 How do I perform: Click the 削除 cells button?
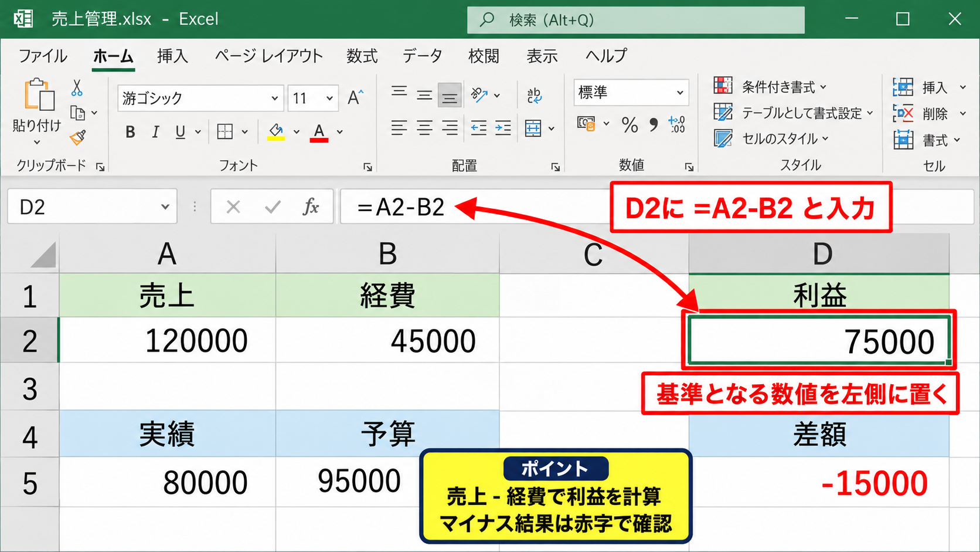click(x=928, y=113)
